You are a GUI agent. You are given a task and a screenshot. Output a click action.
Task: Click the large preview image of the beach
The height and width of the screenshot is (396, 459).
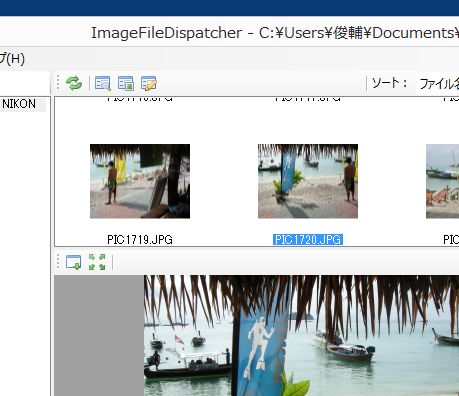click(301, 336)
